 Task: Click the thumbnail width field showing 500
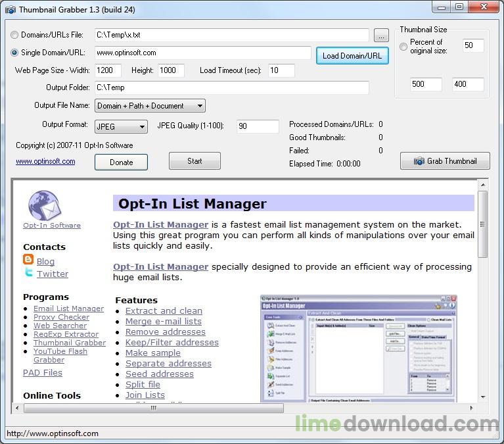click(x=426, y=84)
